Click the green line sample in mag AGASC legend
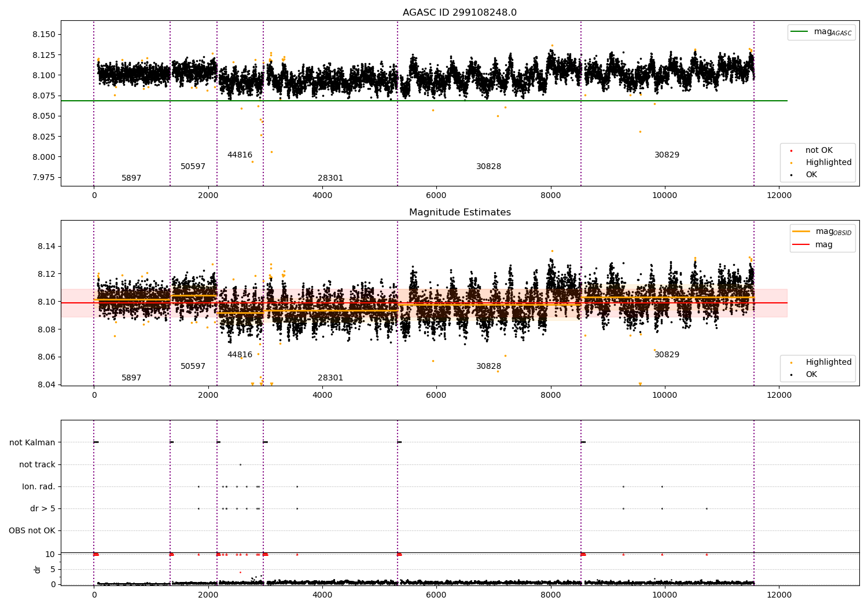The height and width of the screenshot is (608, 868). (799, 32)
